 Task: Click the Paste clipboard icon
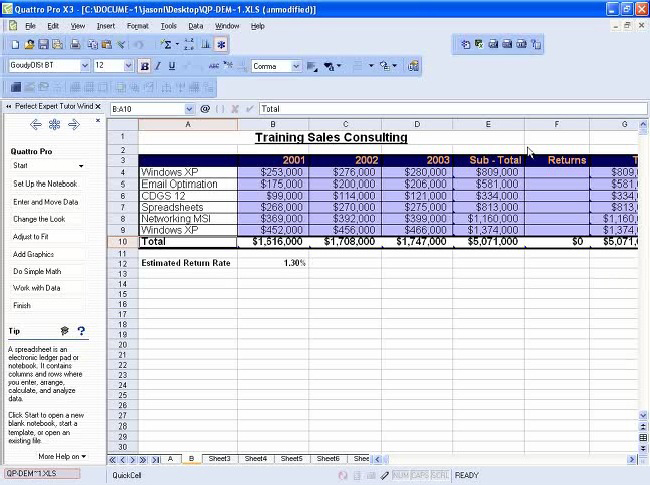[107, 44]
